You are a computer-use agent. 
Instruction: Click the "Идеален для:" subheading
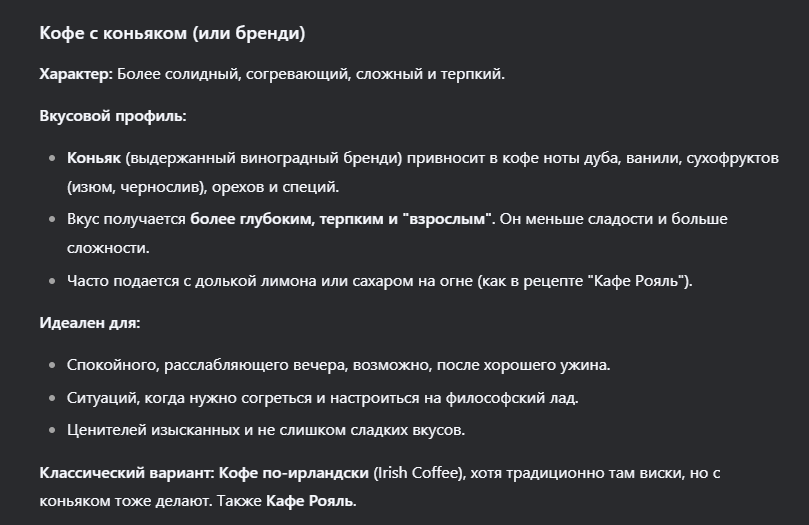pos(89,322)
